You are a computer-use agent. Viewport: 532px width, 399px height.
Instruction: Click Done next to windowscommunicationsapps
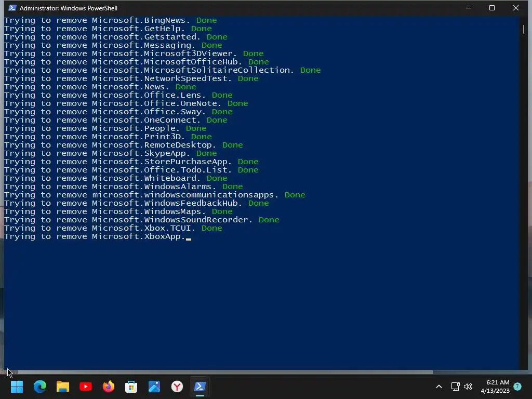(295, 195)
